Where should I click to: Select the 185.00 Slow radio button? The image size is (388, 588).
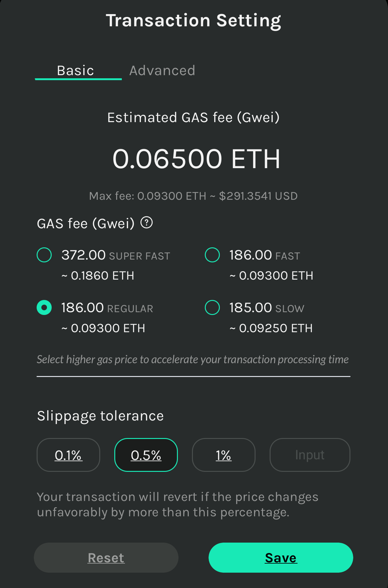(x=212, y=307)
